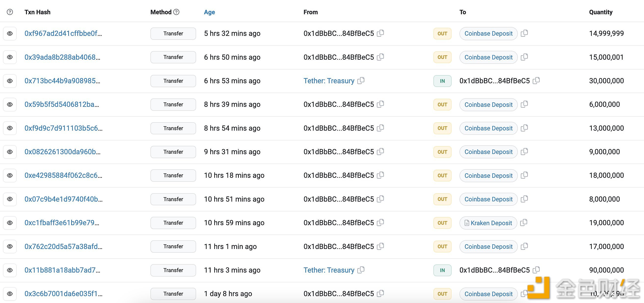Preview transaction 0x07c9b4e1d9740f40b with eye icon

tap(10, 199)
